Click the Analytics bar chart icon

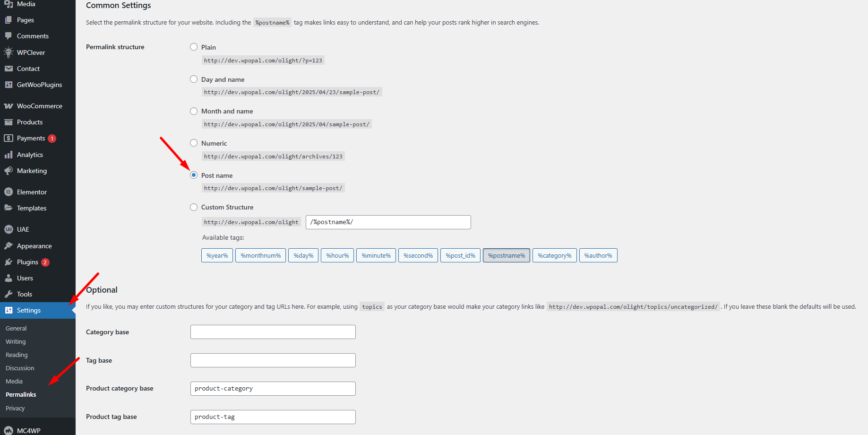(9, 155)
